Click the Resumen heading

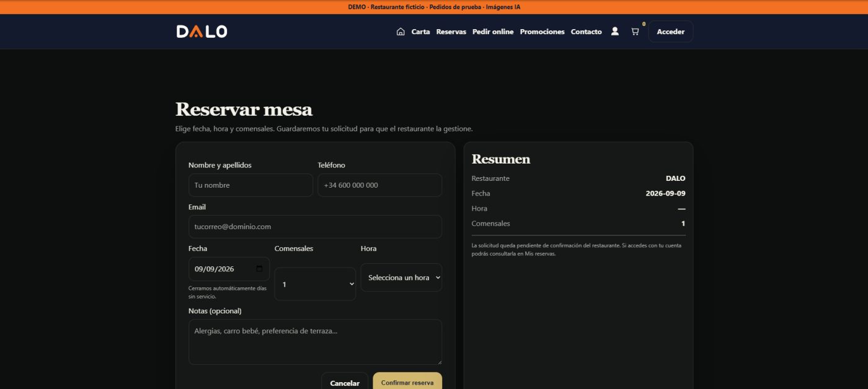(x=501, y=159)
